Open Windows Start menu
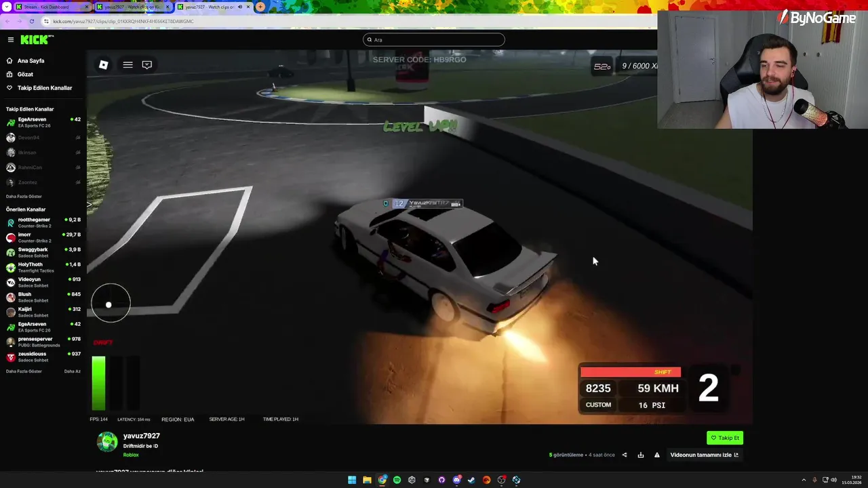This screenshot has height=488, width=868. pyautogui.click(x=352, y=480)
